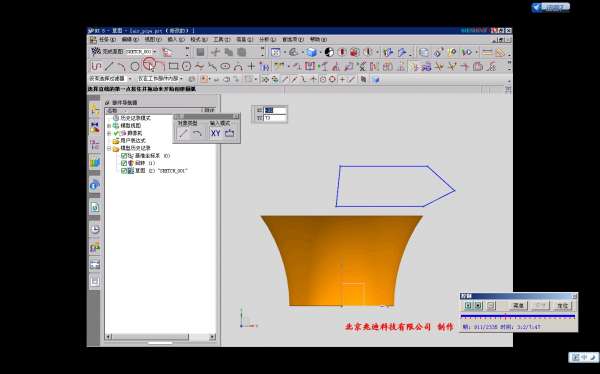Screen dimensions: 600x374
Task: Expand the 模型视图 tree node
Action: point(109,126)
